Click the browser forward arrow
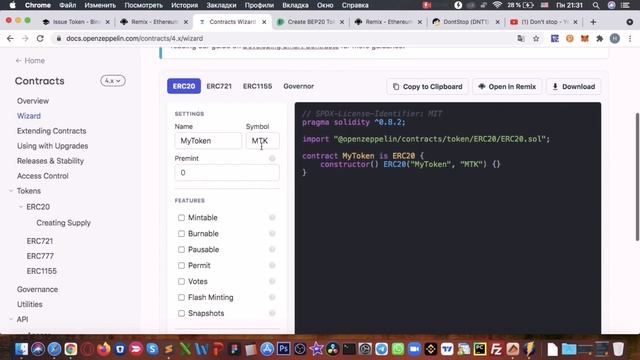640x360 pixels. pos(25,38)
